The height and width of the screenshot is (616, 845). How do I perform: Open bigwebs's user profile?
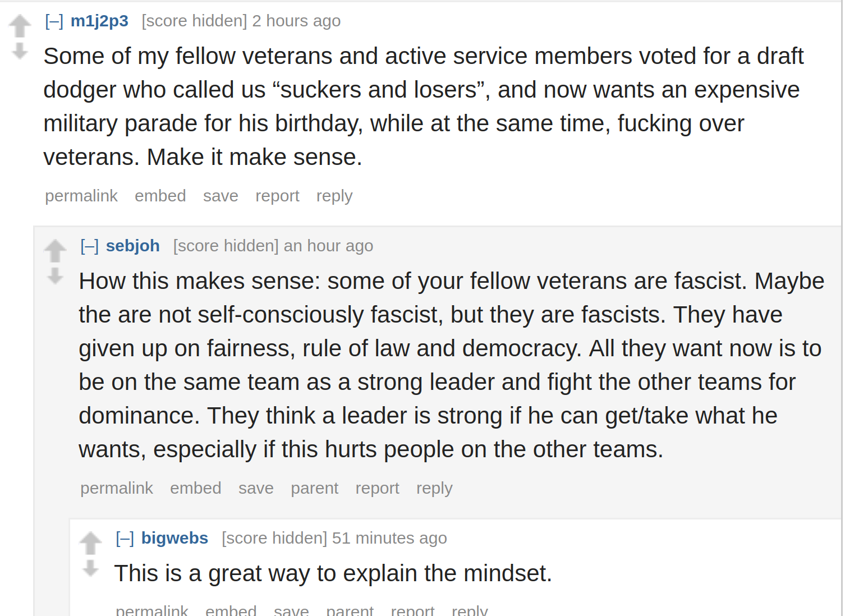pyautogui.click(x=174, y=538)
